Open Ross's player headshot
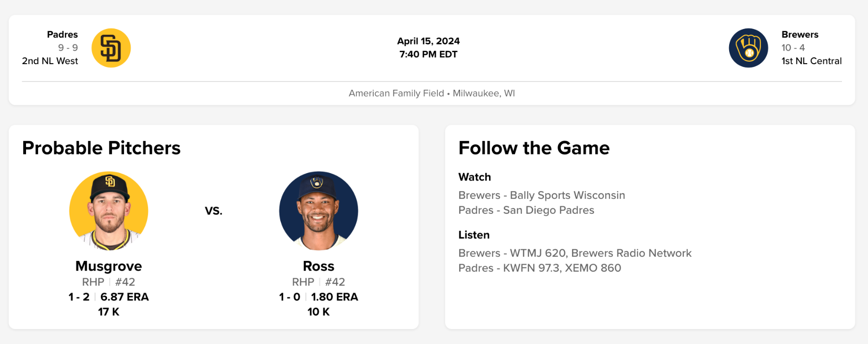 [318, 211]
